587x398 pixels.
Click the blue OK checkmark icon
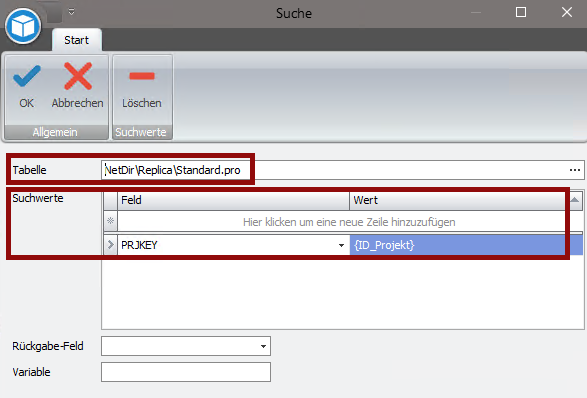(27, 76)
